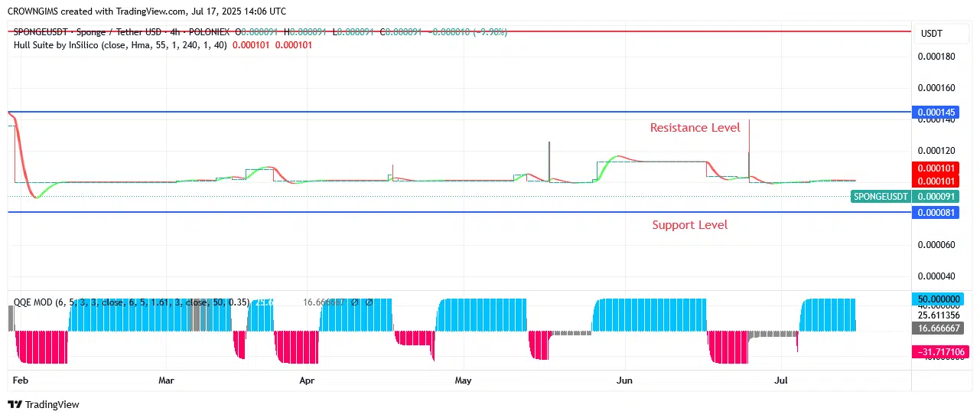Select the red horizontal line at chart top
This screenshot has height=418, width=980.
pos(459,32)
